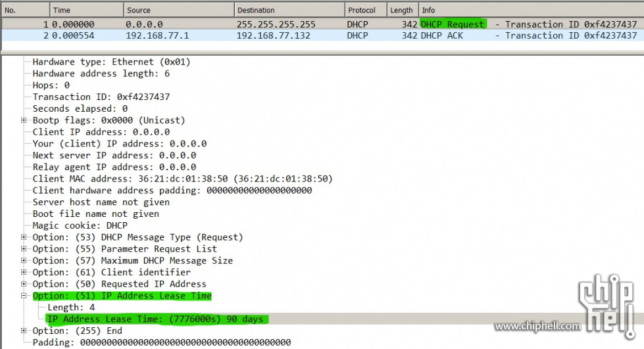644x349 pixels.
Task: Expand Option 55 Parameter Request List
Action: pos(24,249)
